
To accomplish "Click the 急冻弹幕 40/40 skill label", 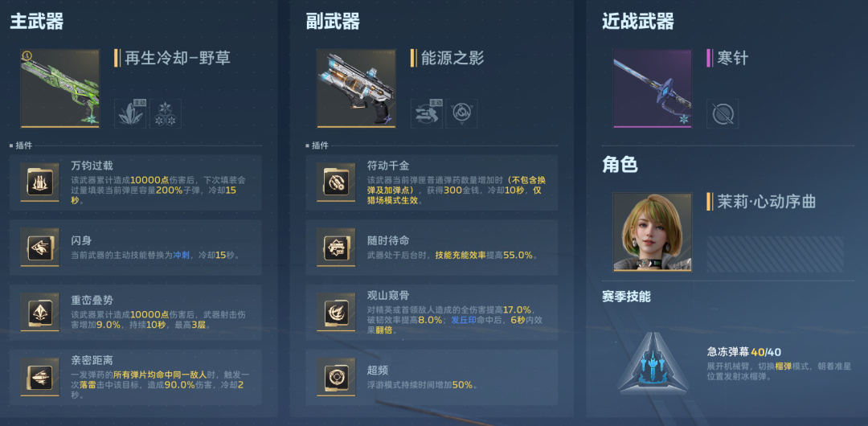I will 744,352.
